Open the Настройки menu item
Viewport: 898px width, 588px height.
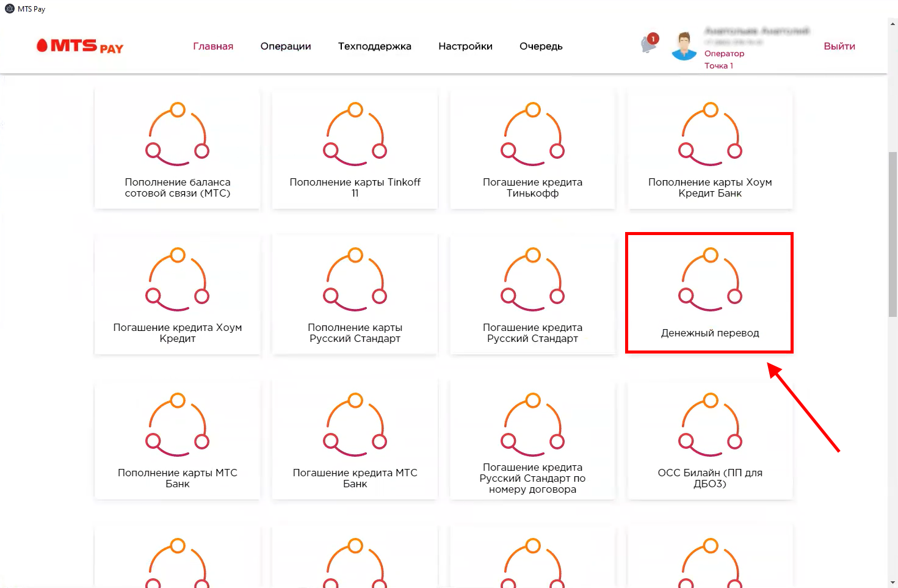[x=465, y=46]
